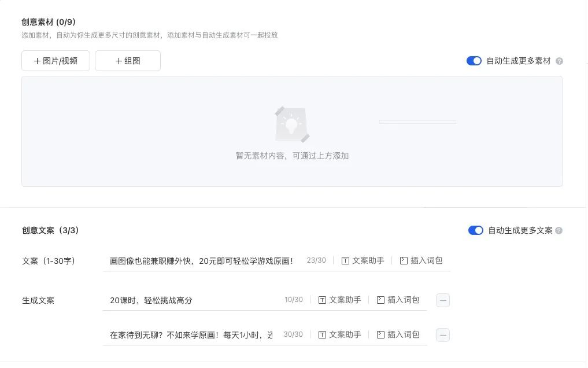Click the 生成文案 label
The height and width of the screenshot is (368, 588).
point(38,300)
